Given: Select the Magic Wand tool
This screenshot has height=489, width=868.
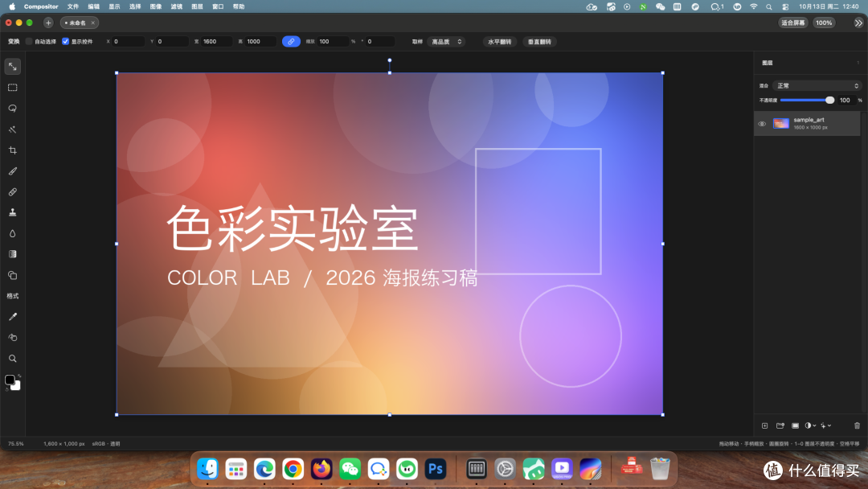Looking at the screenshot, I should (12, 129).
